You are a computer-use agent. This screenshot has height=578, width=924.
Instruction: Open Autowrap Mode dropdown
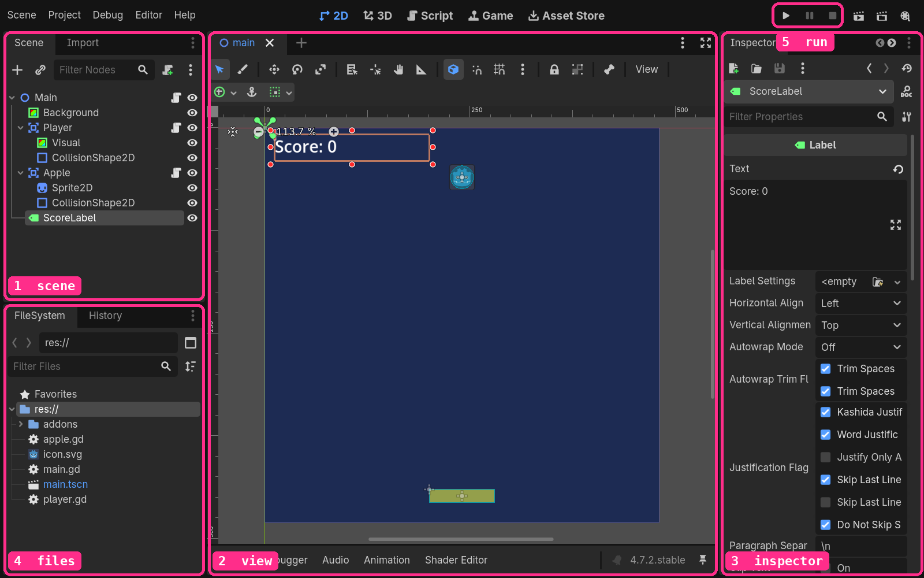pos(861,347)
